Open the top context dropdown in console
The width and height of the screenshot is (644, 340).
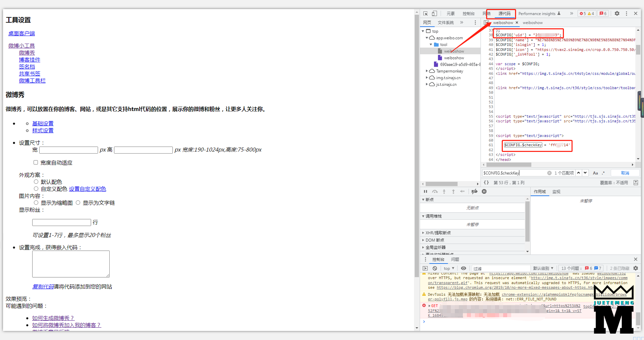[x=449, y=268]
